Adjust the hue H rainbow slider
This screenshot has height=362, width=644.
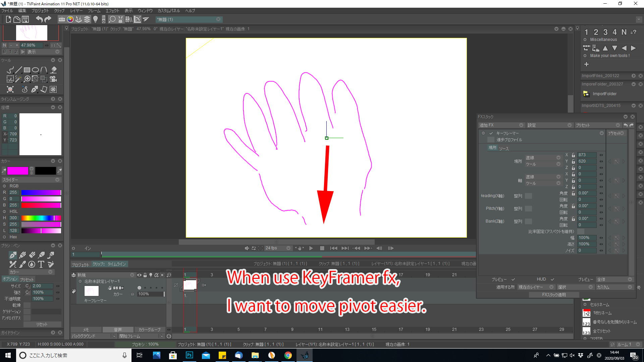click(41, 218)
